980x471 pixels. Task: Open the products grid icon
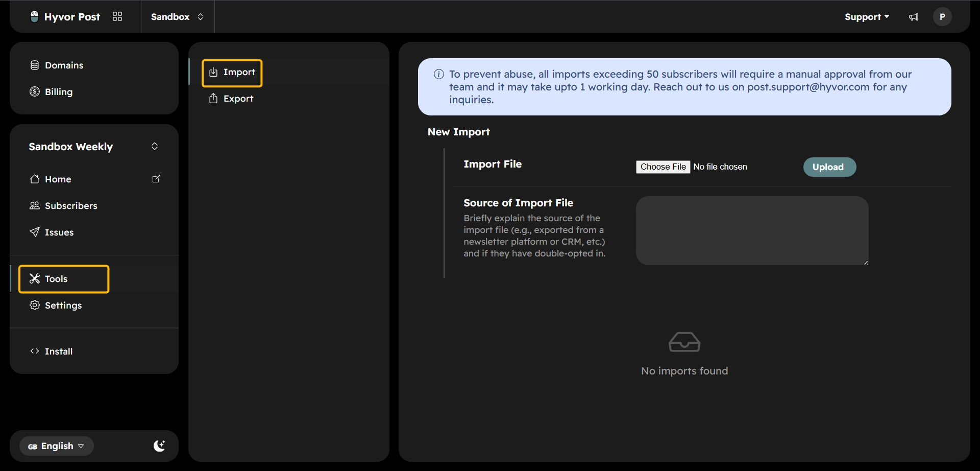(x=117, y=17)
